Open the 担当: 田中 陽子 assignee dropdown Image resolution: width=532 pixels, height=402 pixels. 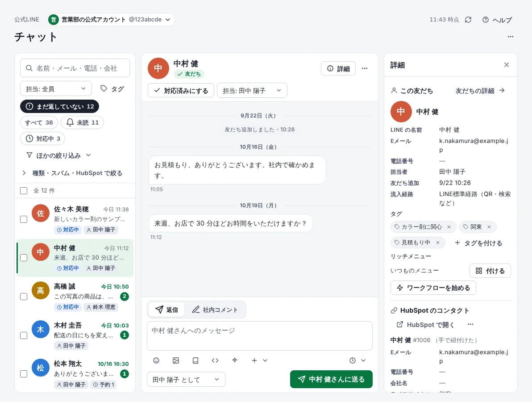(x=252, y=91)
